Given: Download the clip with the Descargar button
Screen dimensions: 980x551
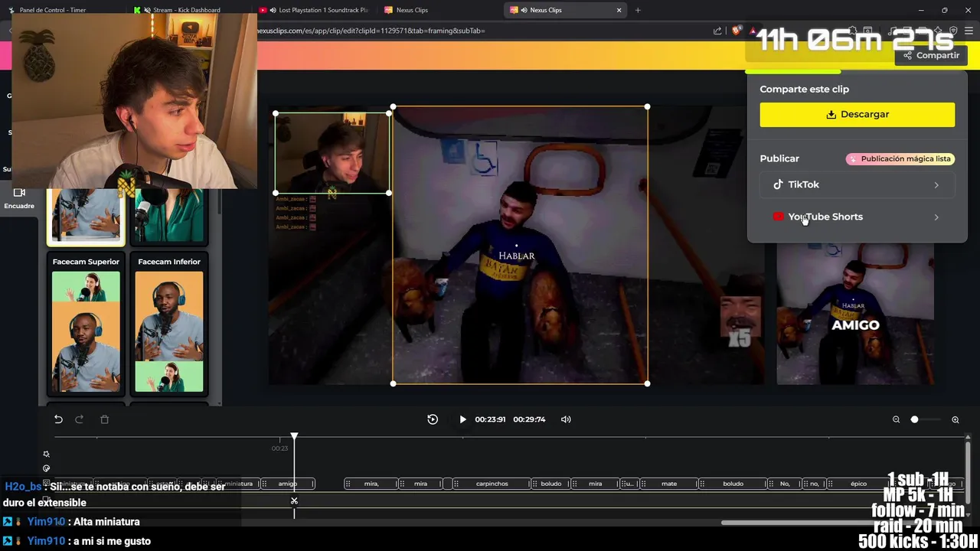Looking at the screenshot, I should tap(857, 114).
